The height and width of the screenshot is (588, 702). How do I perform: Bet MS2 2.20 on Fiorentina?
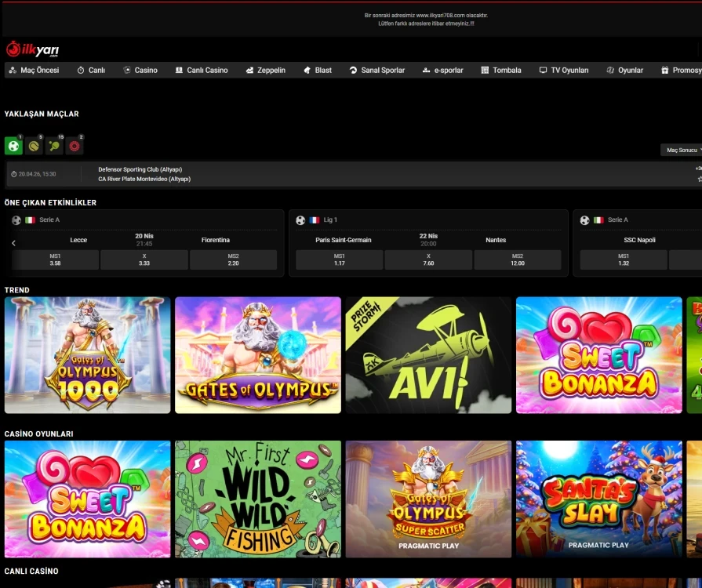(233, 260)
